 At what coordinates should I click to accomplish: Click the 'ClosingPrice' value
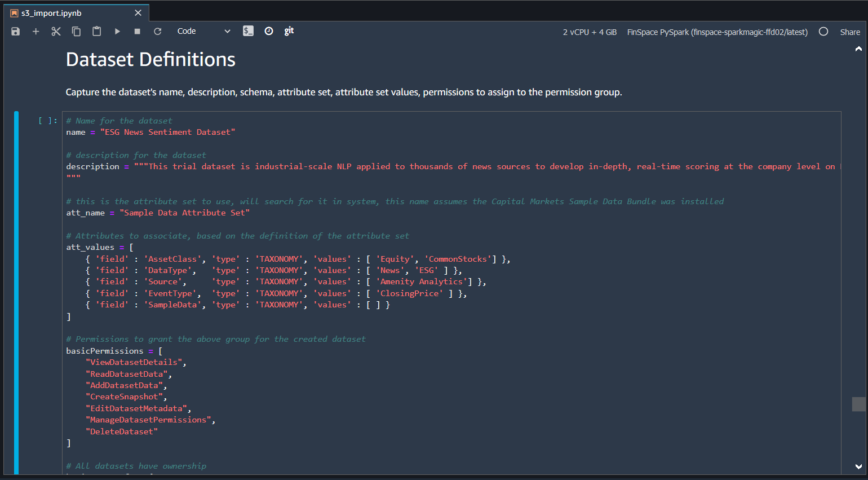coord(410,293)
